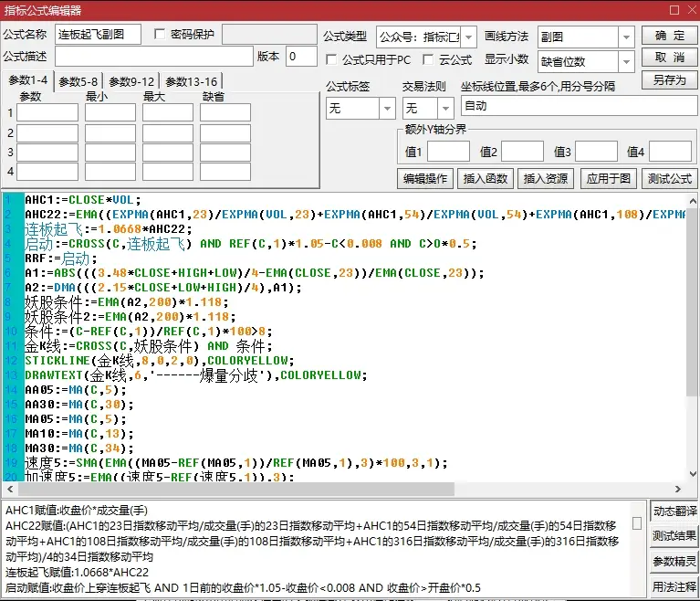Click the 公式描述 input field
This screenshot has width=700, height=601.
[x=153, y=58]
